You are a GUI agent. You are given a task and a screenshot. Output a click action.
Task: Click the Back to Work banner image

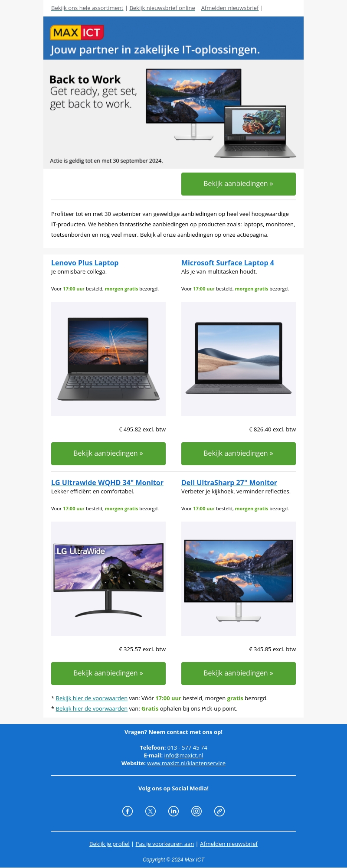coord(173,114)
